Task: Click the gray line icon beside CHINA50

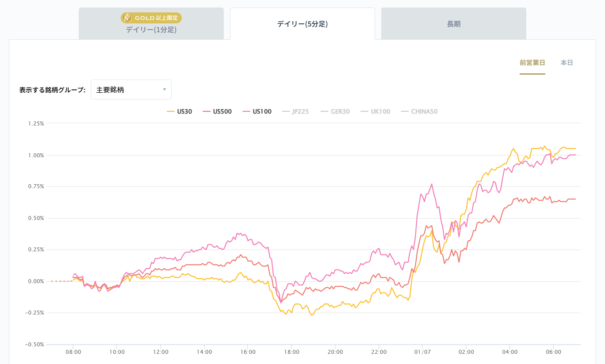Action: click(x=405, y=111)
